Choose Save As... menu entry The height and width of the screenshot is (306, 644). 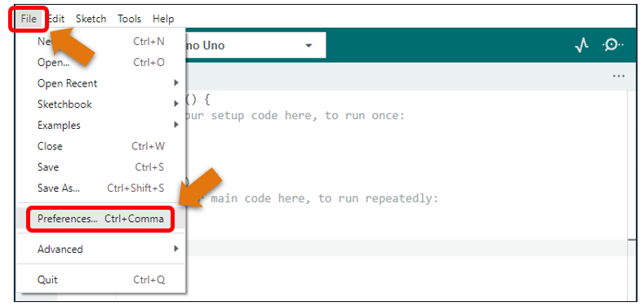(x=101, y=188)
